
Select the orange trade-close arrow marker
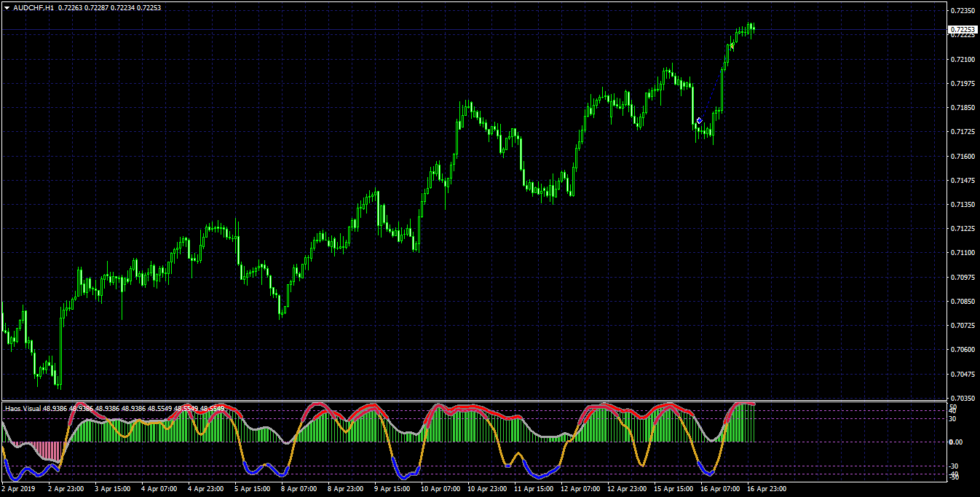pos(732,46)
